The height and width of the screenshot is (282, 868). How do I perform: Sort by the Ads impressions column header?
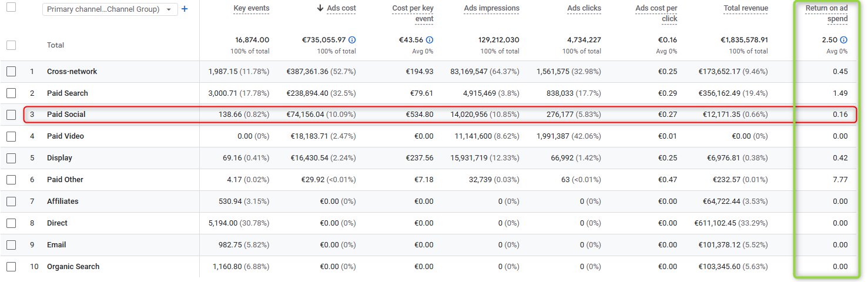(x=491, y=8)
